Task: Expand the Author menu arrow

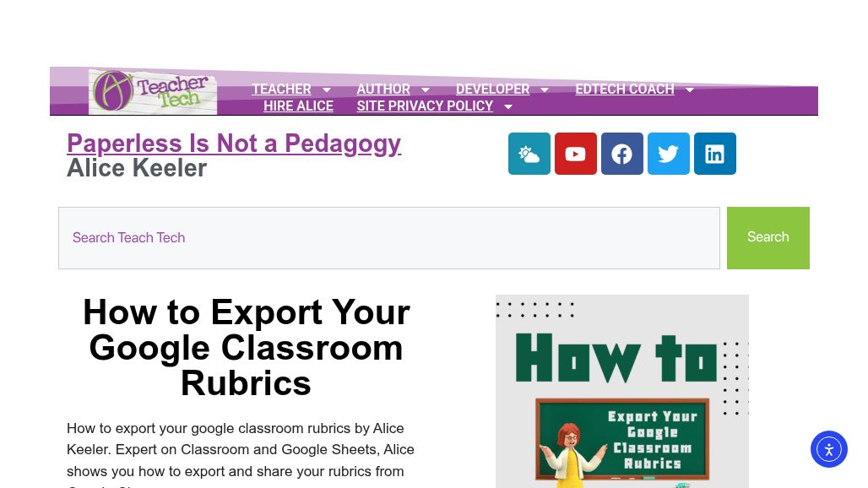Action: click(426, 89)
